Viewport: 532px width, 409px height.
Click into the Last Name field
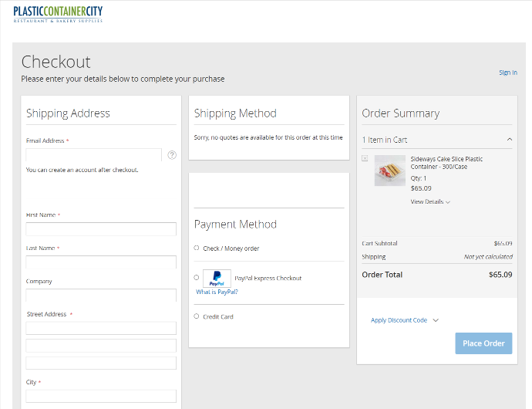pos(101,262)
